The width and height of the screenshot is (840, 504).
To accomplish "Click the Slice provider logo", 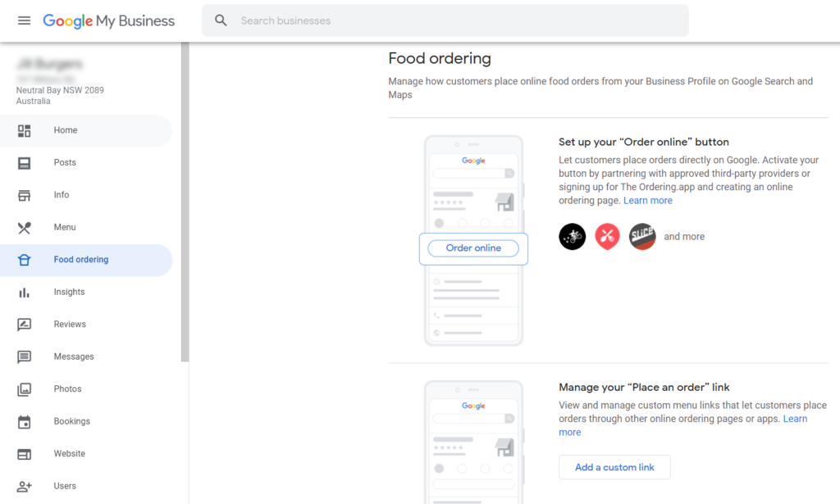I will click(642, 237).
